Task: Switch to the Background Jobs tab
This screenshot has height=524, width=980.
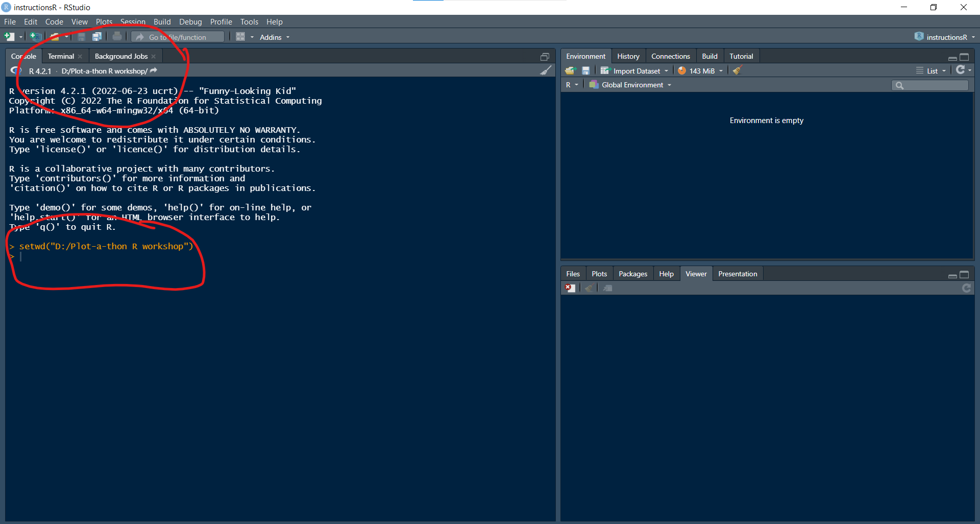Action: click(121, 56)
